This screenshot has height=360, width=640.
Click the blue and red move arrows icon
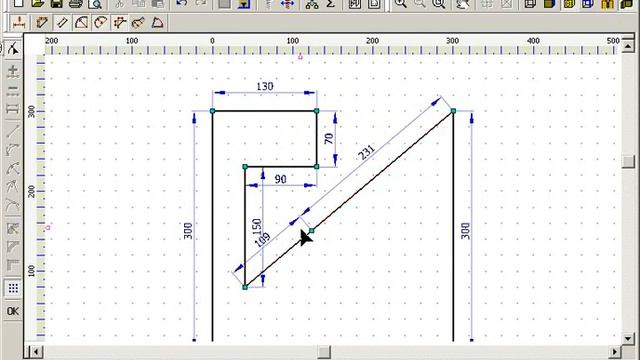(287, 4)
